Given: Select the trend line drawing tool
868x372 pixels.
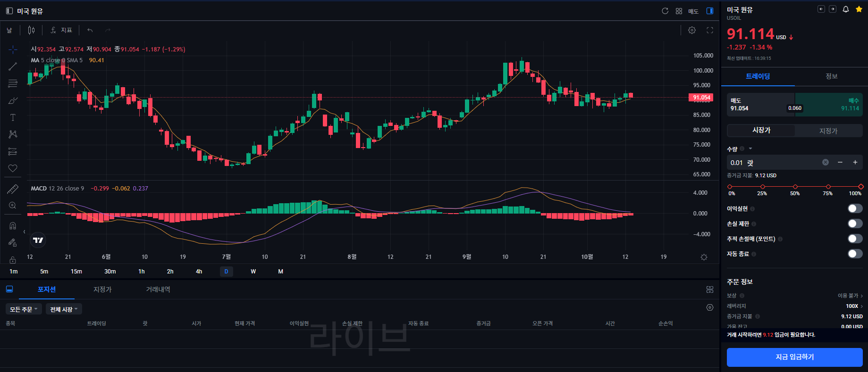Looking at the screenshot, I should coord(13,66).
